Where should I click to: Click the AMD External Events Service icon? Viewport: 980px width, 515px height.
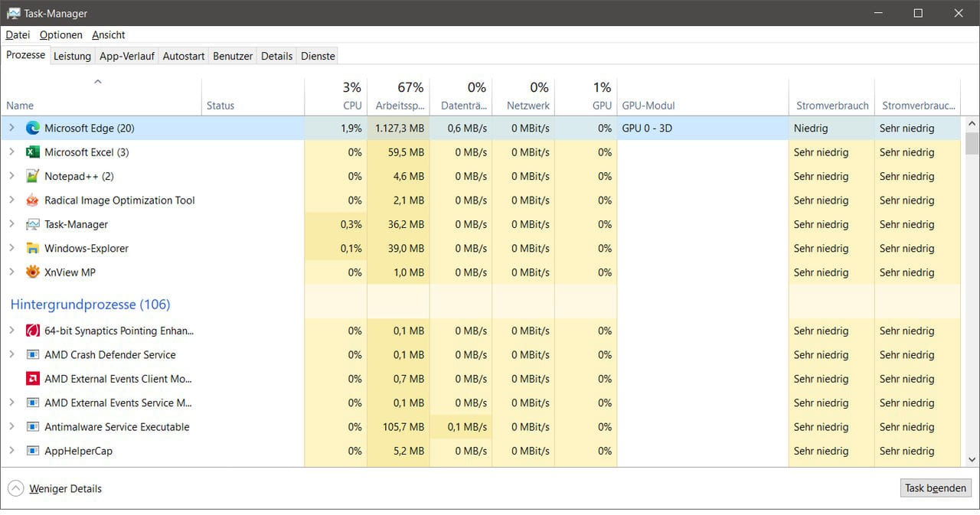point(32,403)
